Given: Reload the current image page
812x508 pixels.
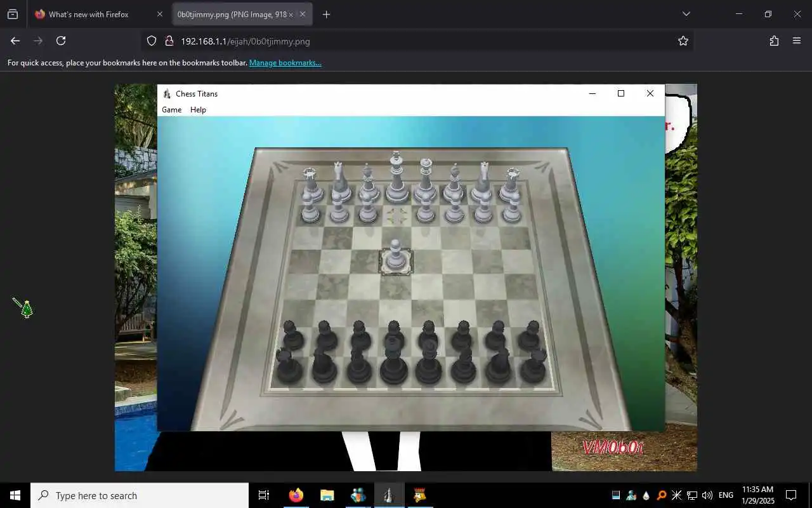Looking at the screenshot, I should (x=61, y=41).
